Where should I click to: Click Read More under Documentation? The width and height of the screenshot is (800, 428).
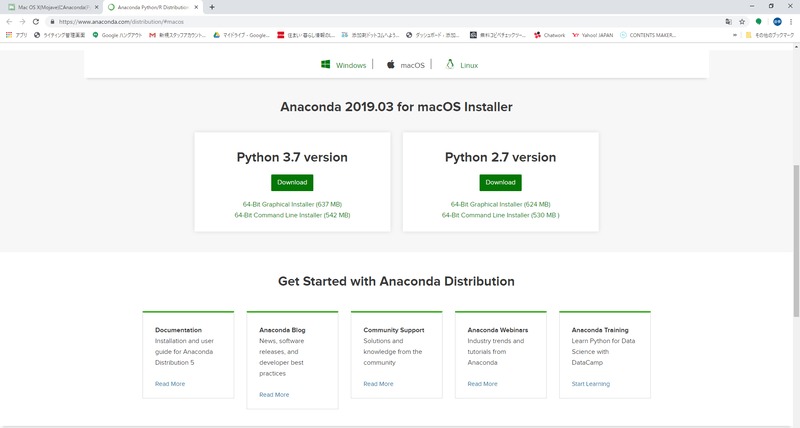click(170, 384)
